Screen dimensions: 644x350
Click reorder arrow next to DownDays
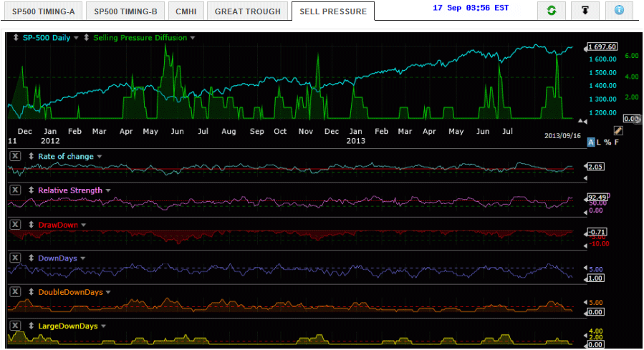click(31, 258)
